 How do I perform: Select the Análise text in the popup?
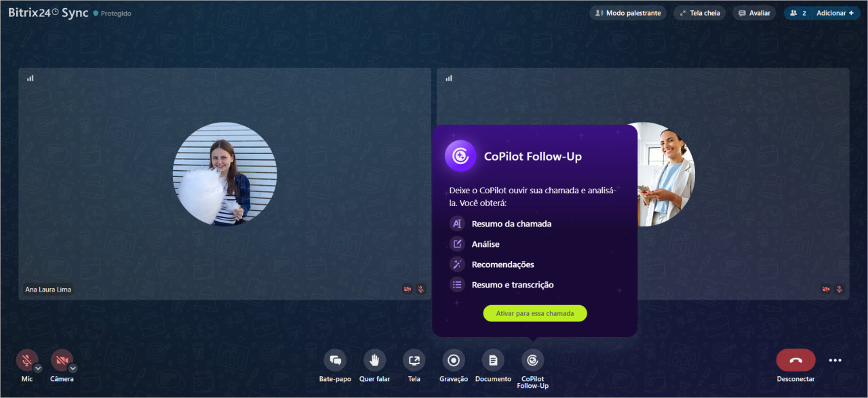coord(486,244)
